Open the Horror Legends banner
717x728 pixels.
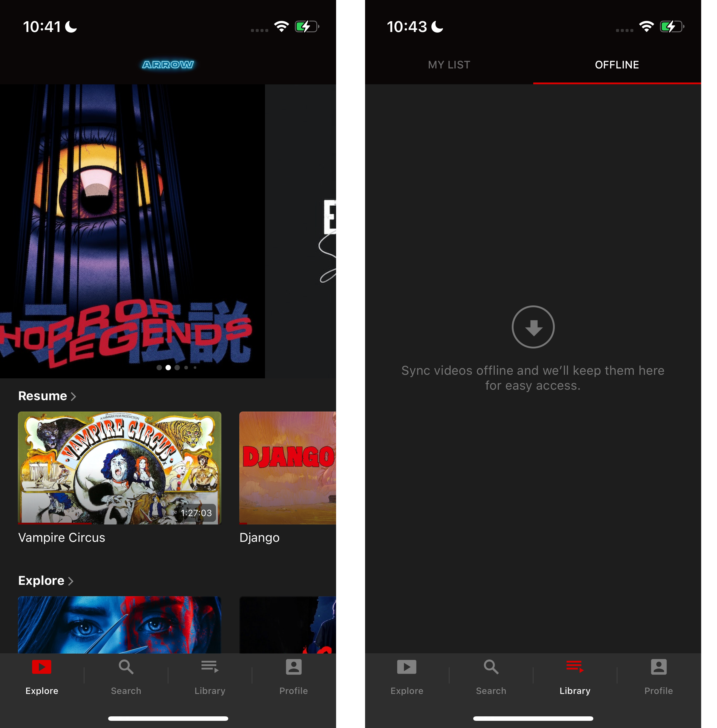click(132, 231)
